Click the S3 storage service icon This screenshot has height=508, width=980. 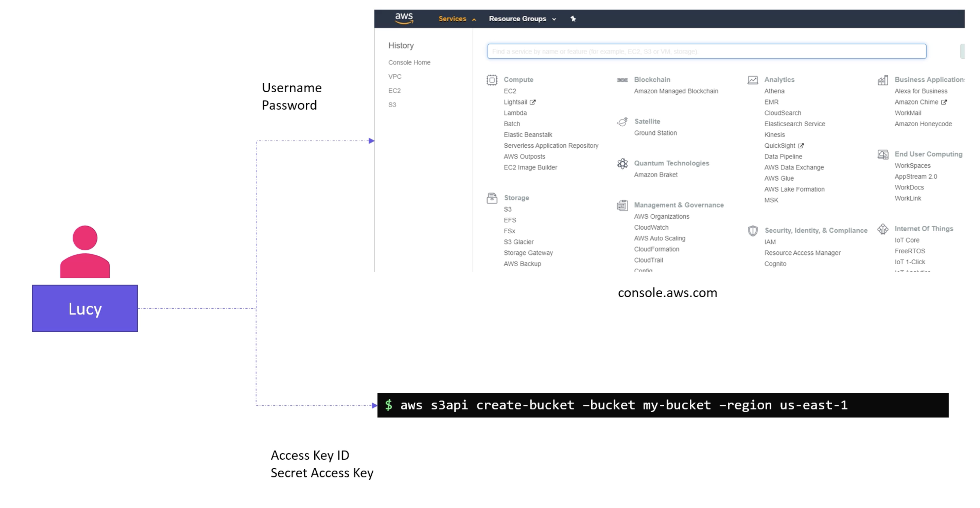[x=508, y=209]
